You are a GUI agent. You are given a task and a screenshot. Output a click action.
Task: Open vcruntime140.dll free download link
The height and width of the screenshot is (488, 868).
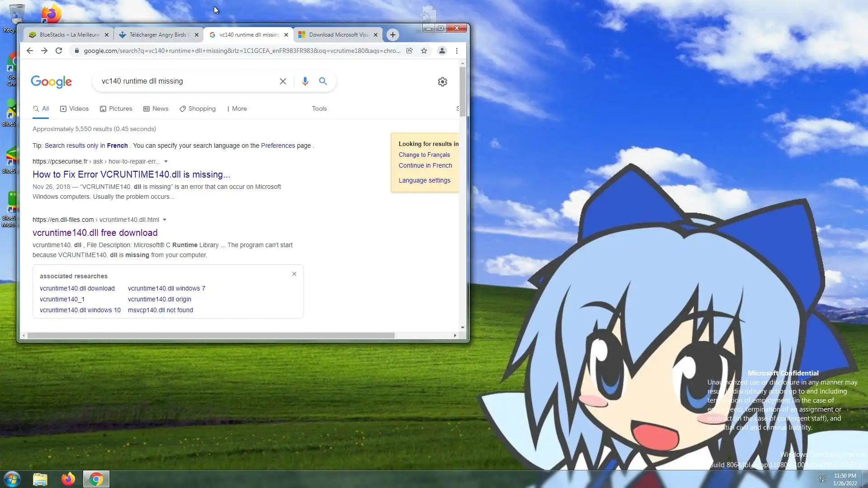[x=95, y=233]
